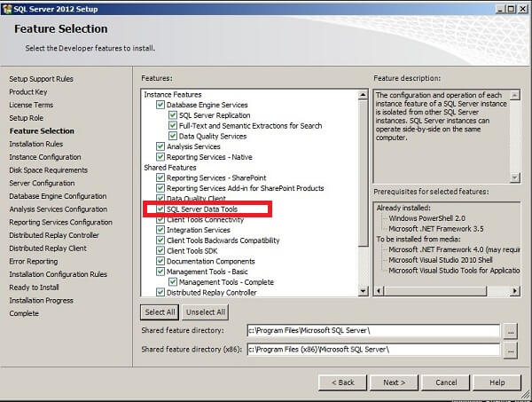This screenshot has width=532, height=402.
Task: Select Product Key step
Action: (x=28, y=91)
